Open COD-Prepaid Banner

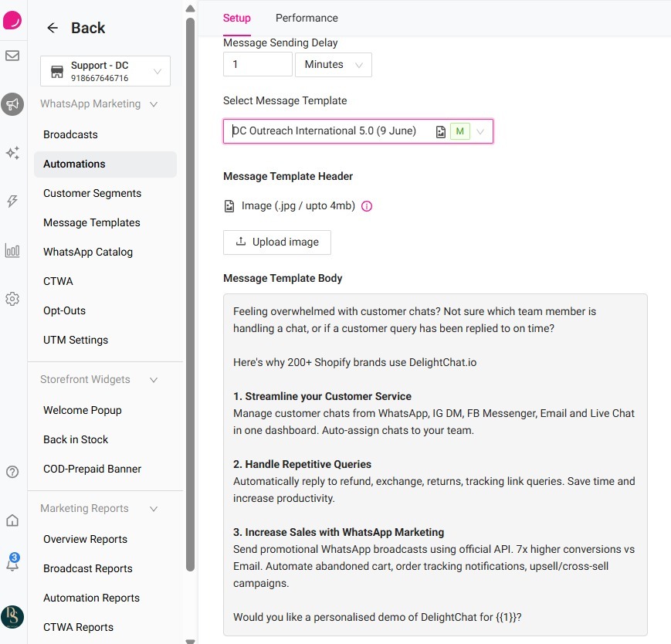click(x=92, y=469)
